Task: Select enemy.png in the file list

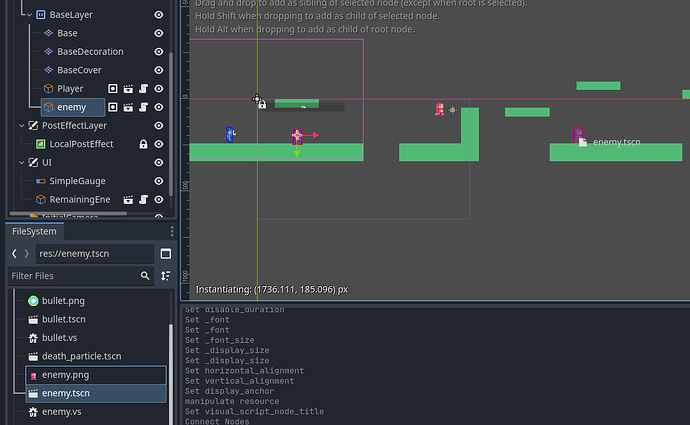Action: [x=65, y=375]
